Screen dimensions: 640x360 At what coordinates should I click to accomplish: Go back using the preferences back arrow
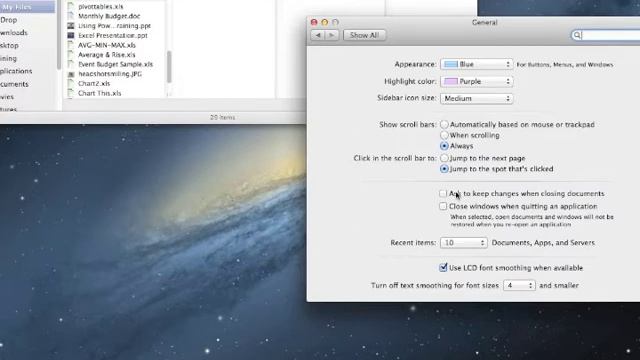pos(318,35)
